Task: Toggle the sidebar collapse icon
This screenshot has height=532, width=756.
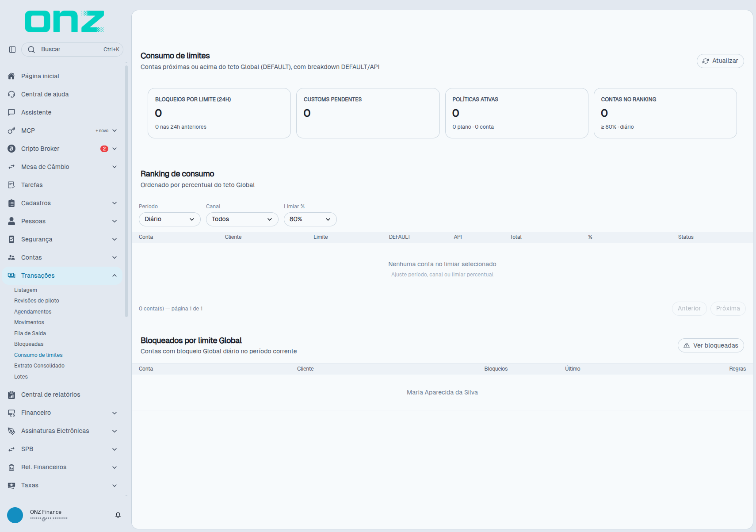Action: (x=12, y=50)
